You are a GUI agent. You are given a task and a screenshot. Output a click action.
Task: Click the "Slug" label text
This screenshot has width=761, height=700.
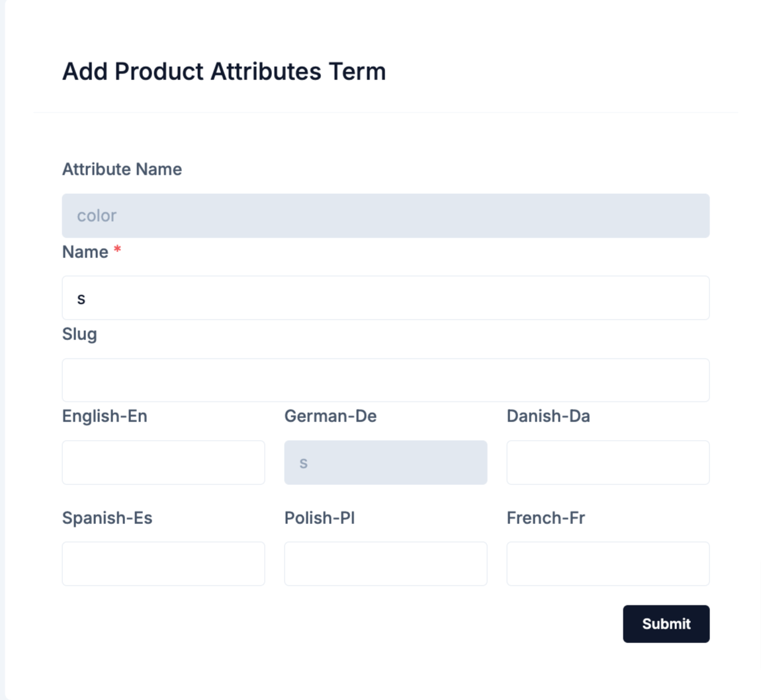tap(79, 335)
